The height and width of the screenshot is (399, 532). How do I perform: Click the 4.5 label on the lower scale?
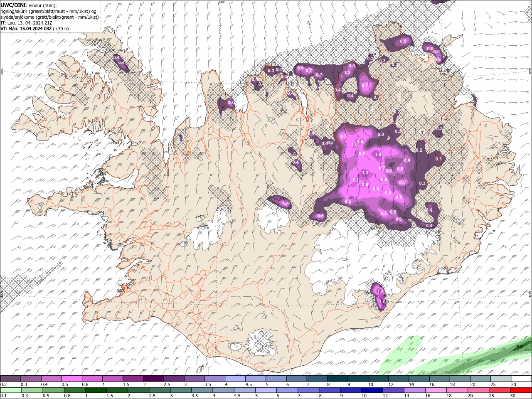point(237,396)
